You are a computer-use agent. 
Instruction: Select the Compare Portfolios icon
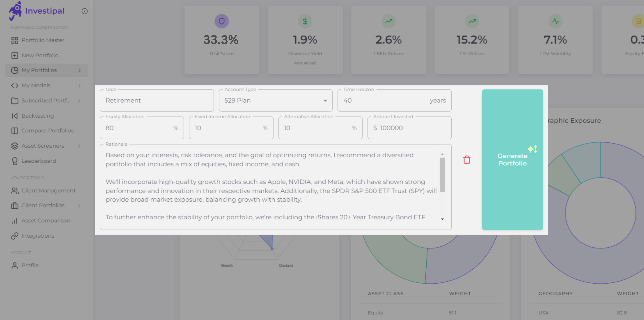pyautogui.click(x=14, y=131)
